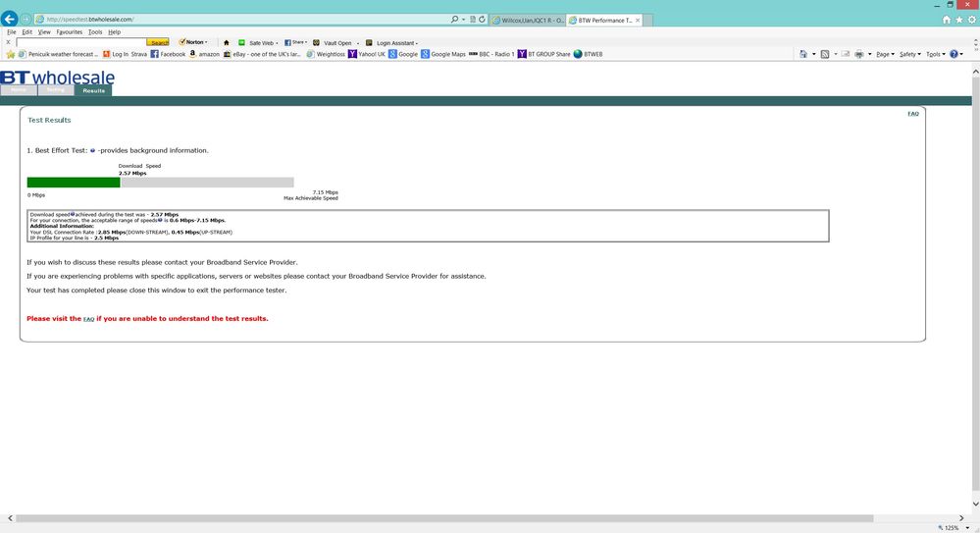This screenshot has width=980, height=533.
Task: Click the Norton search input field
Action: 81,42
